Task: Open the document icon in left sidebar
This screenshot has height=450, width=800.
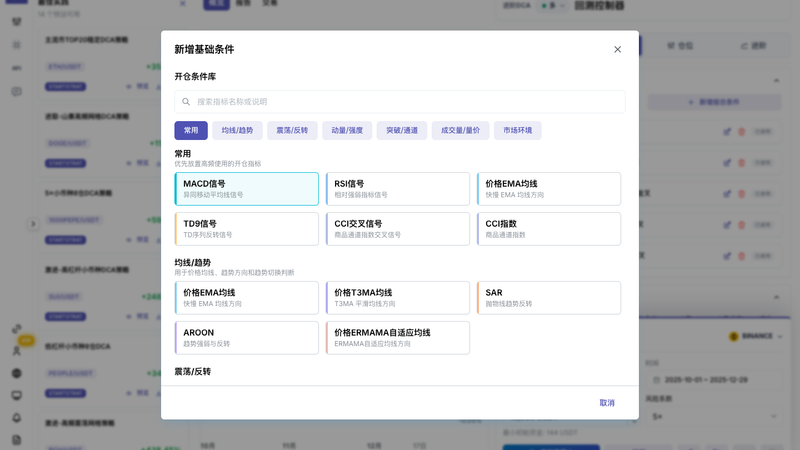Action: [x=16, y=440]
